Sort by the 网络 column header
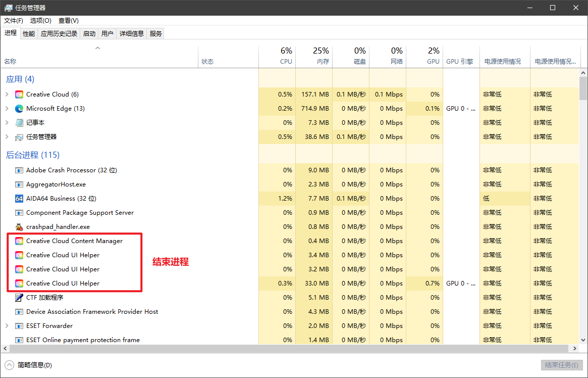The width and height of the screenshot is (588, 378). coord(388,57)
